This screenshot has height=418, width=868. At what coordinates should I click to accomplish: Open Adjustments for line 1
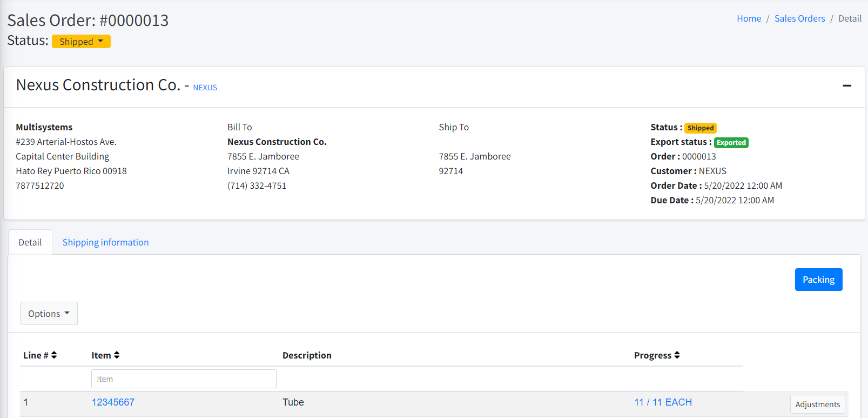817,404
